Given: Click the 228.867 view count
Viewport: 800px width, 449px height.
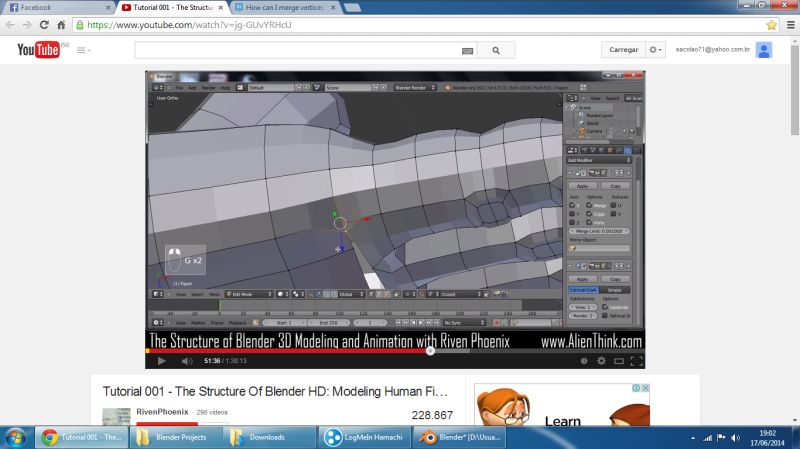Looking at the screenshot, I should 432,415.
